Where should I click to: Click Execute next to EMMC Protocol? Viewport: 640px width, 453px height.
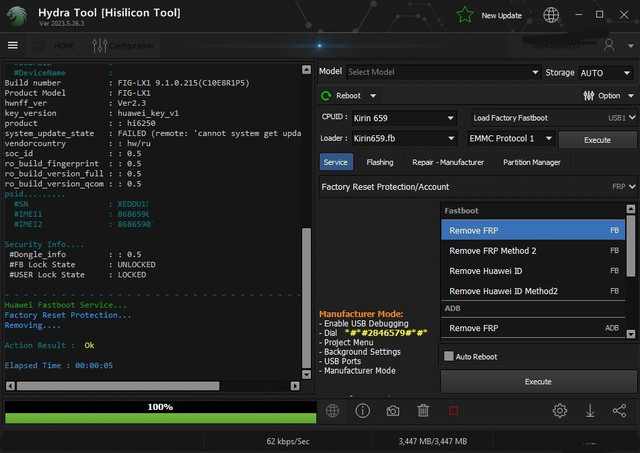coord(597,140)
